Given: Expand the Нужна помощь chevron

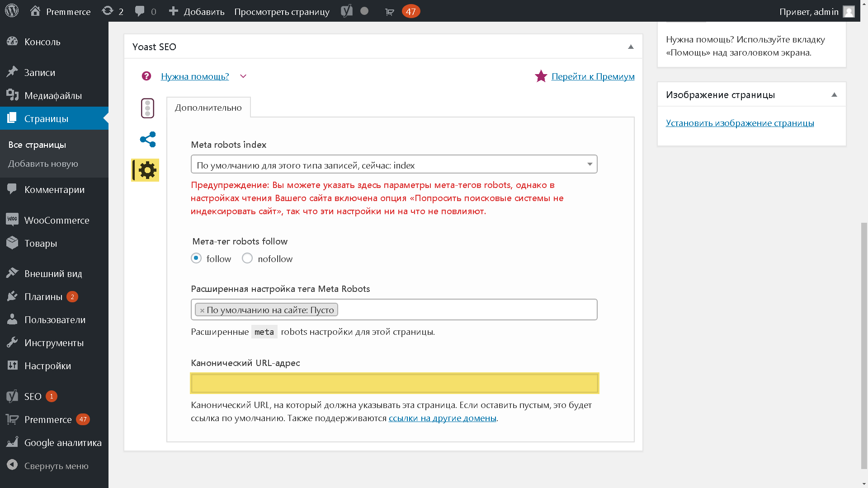Looking at the screenshot, I should [x=243, y=76].
